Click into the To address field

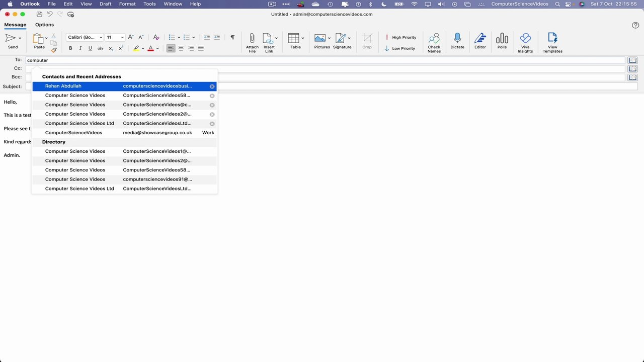coord(325,60)
